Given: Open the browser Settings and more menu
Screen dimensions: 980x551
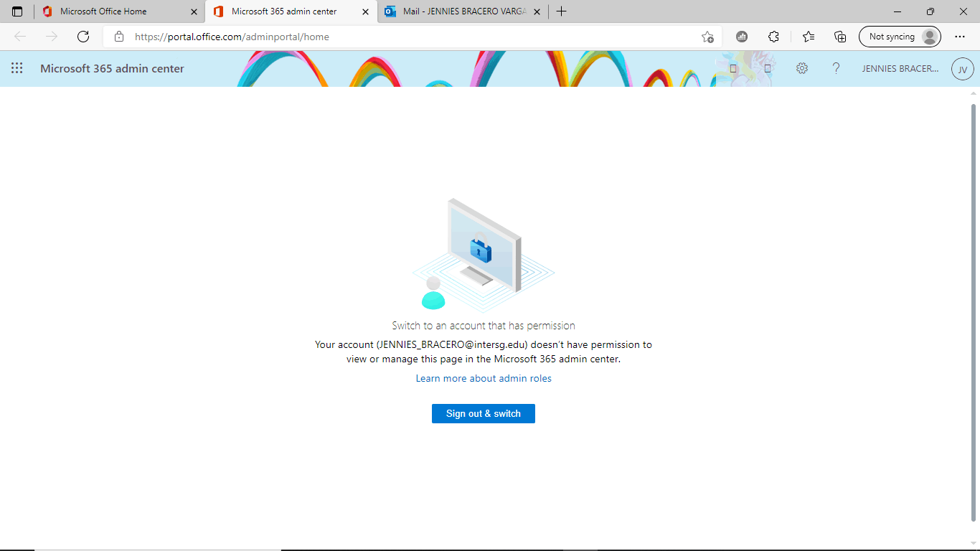Looking at the screenshot, I should (x=960, y=37).
